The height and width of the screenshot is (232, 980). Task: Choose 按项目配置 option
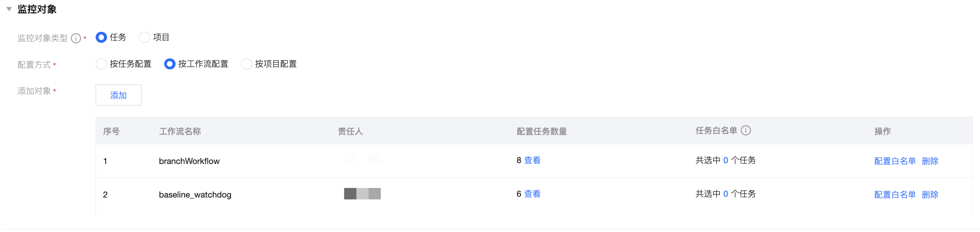[247, 64]
